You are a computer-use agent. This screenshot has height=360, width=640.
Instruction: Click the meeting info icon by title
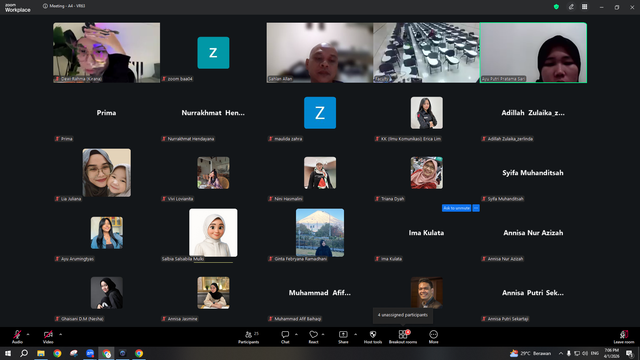point(45,6)
